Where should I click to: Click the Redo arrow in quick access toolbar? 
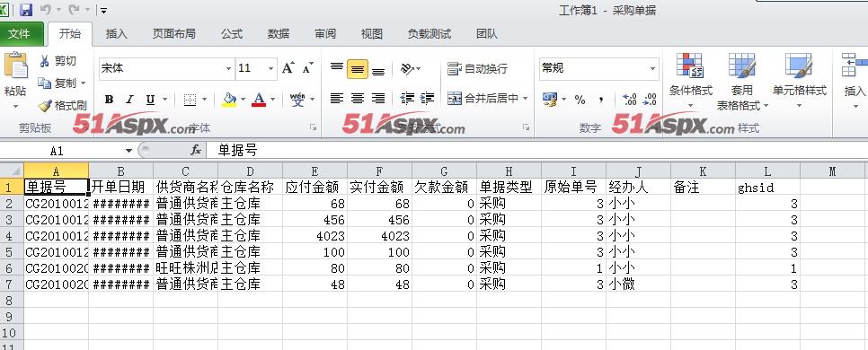click(x=75, y=9)
